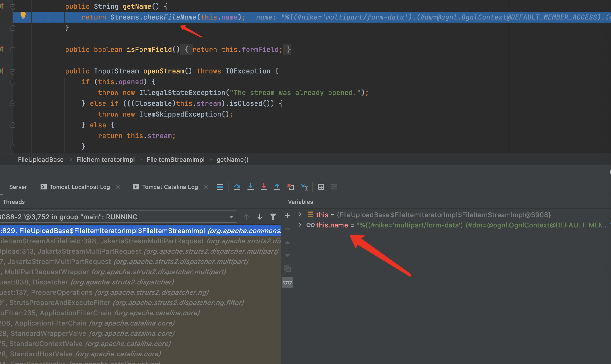This screenshot has width=611, height=364.
Task: Click checkFileName in highlighted return line
Action: click(170, 17)
